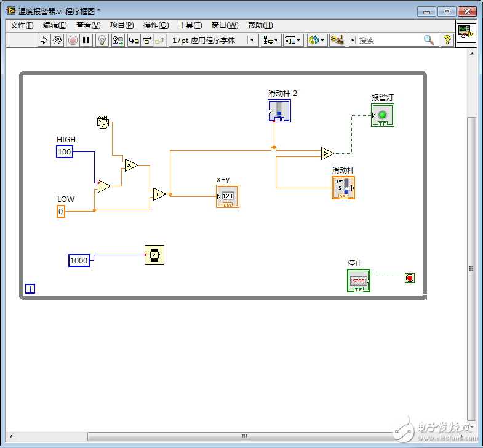Select the LOW constant 0
The width and height of the screenshot is (483, 448).
tap(61, 212)
